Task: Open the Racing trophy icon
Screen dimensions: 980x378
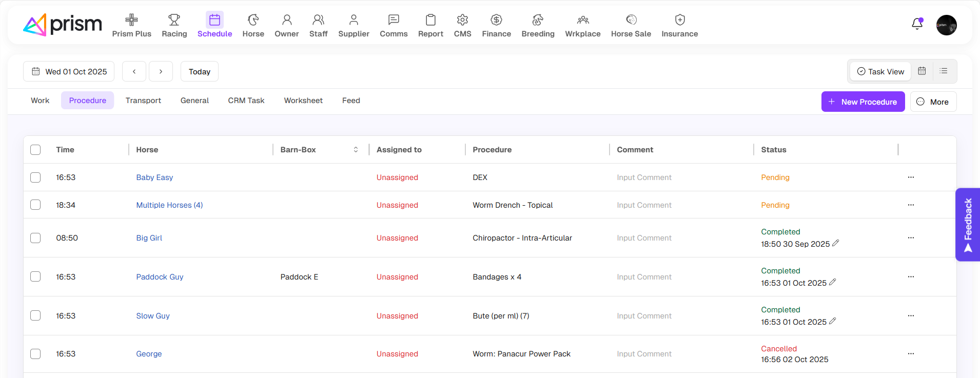Action: click(174, 20)
